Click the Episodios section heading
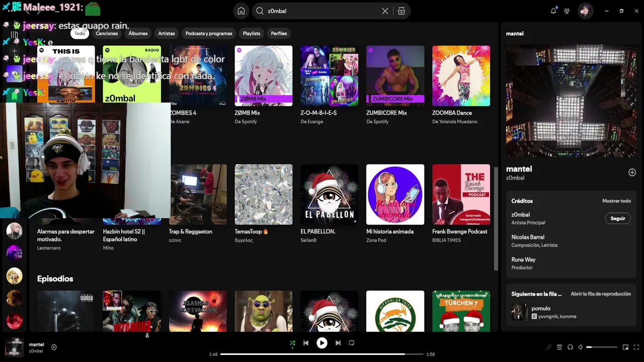The width and height of the screenshot is (644, 362). [x=55, y=279]
